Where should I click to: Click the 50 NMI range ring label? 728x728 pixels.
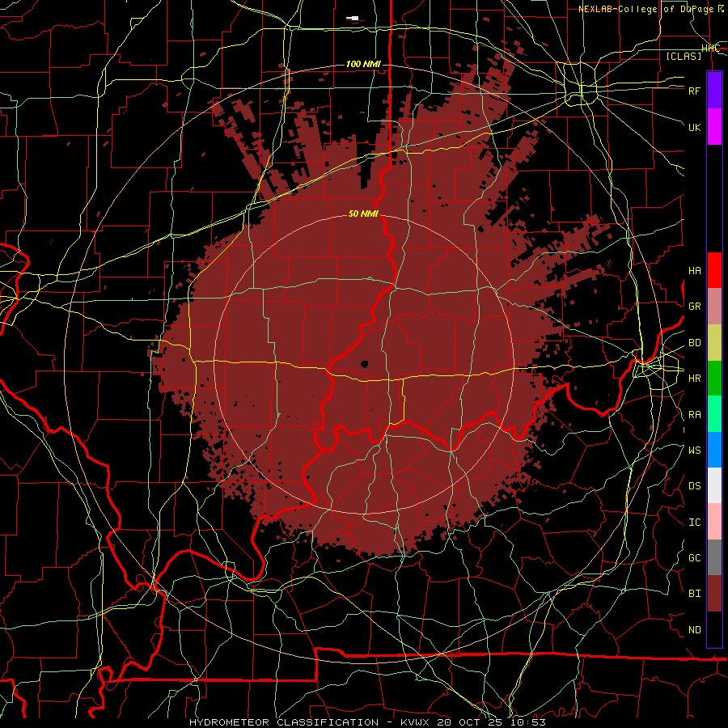coord(363,214)
